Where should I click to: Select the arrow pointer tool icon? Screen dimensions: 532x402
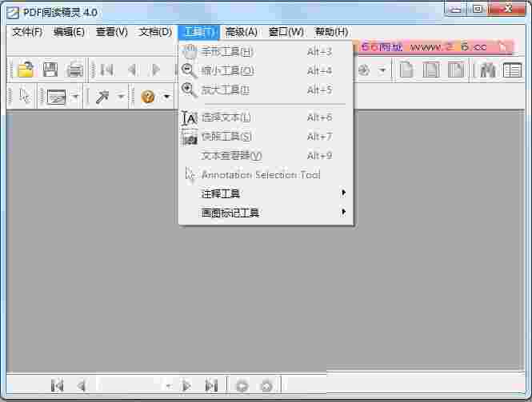pos(24,97)
